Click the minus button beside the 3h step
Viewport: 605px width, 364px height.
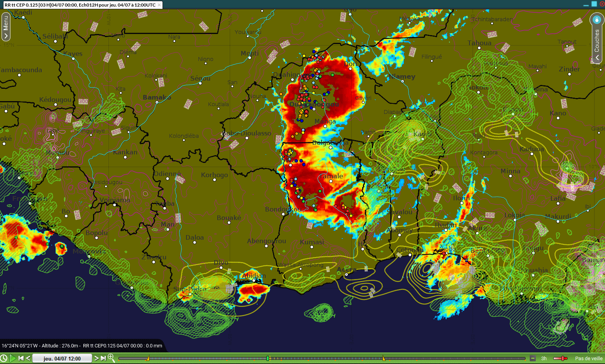coord(533,359)
